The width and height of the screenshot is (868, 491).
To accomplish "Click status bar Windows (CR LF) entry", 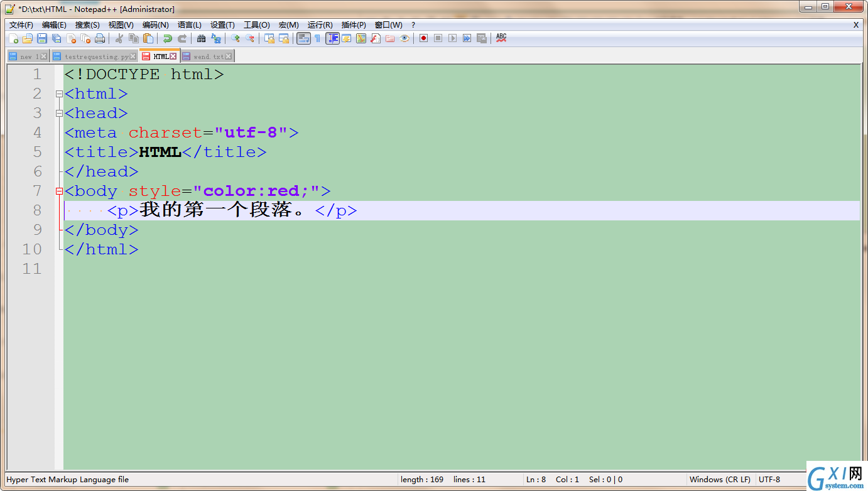I will [720, 479].
